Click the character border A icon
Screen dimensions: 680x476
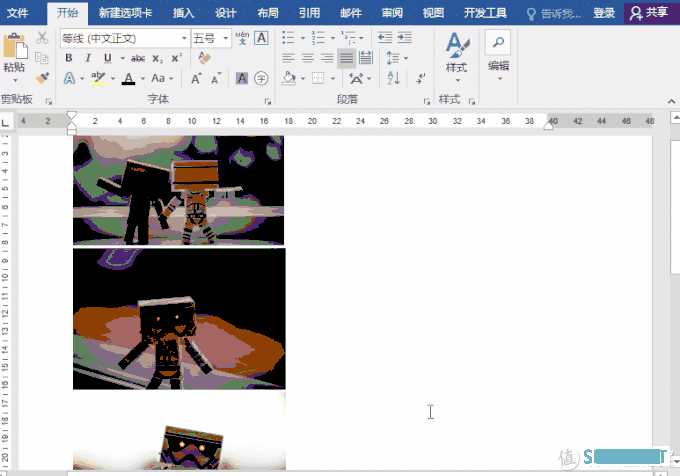(261, 38)
